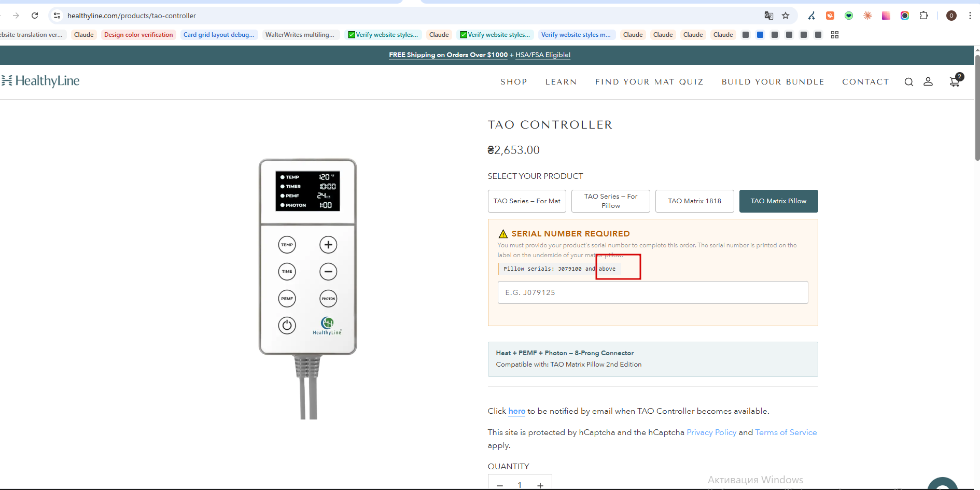Open BUILD YOUR BUNDLE page

click(x=773, y=82)
